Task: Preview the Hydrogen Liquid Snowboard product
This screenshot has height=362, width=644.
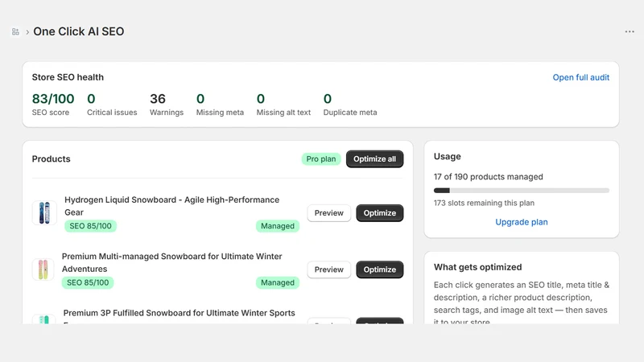Action: pyautogui.click(x=329, y=213)
